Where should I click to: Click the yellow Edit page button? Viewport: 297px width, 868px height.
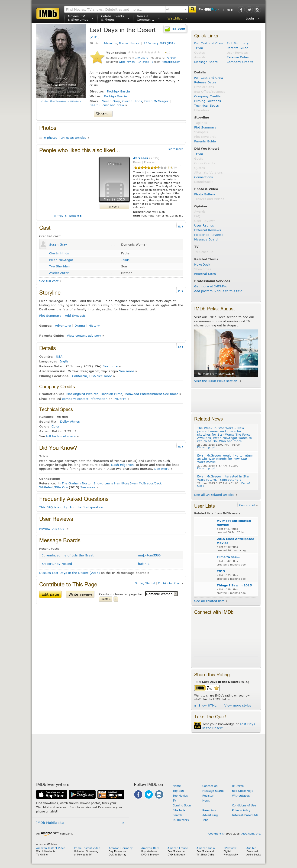point(50,594)
